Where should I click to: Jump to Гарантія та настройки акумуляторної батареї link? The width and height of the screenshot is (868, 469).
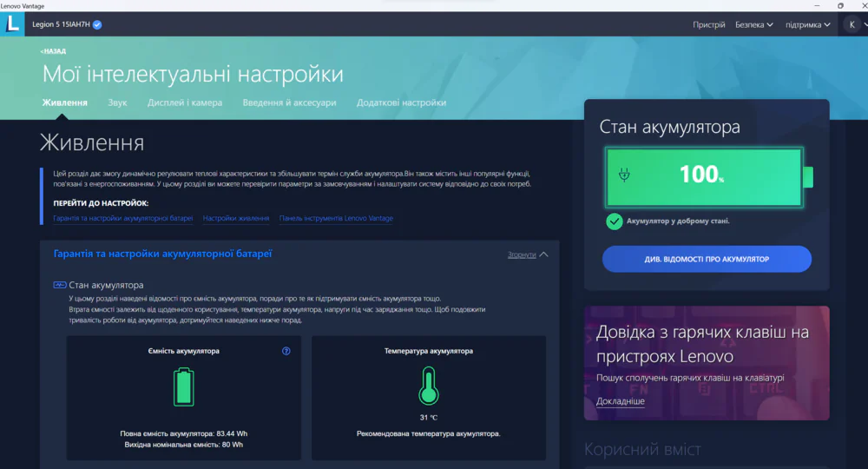coord(123,218)
